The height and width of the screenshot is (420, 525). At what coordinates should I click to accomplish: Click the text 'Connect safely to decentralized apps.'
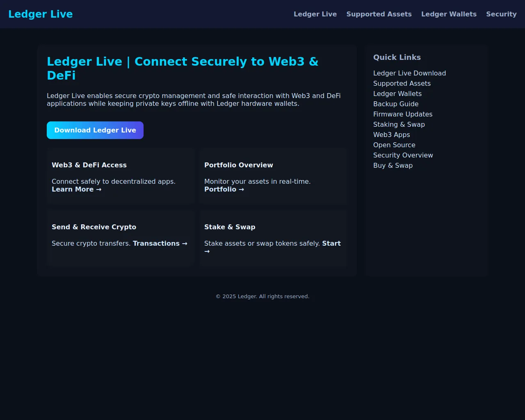(x=114, y=181)
